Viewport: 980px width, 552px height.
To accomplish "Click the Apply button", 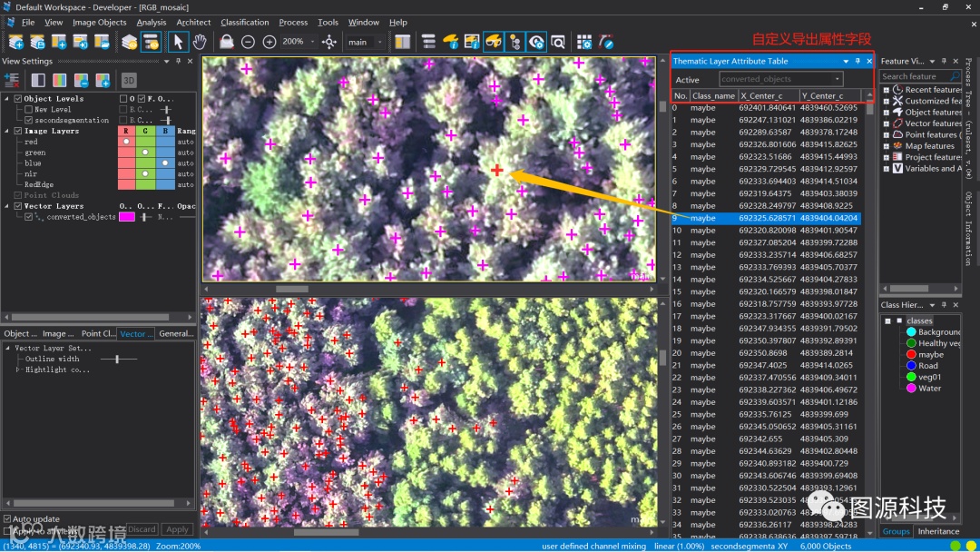I will 177,529.
